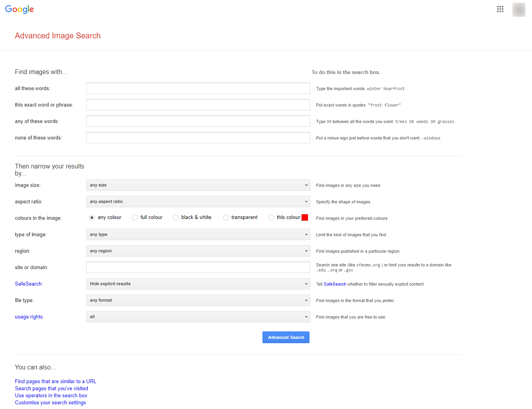Focus the 'site or domain' text field
Viewport: 532px width, 409px height.
(x=198, y=268)
